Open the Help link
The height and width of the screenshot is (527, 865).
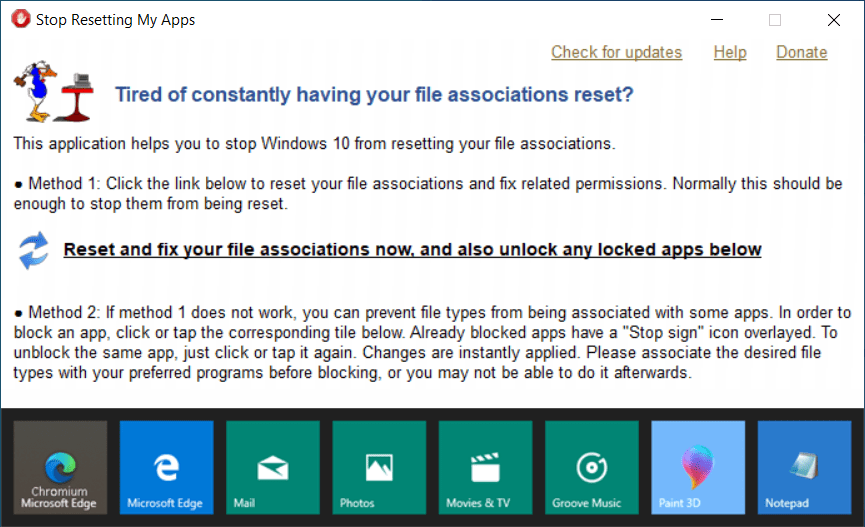[730, 52]
